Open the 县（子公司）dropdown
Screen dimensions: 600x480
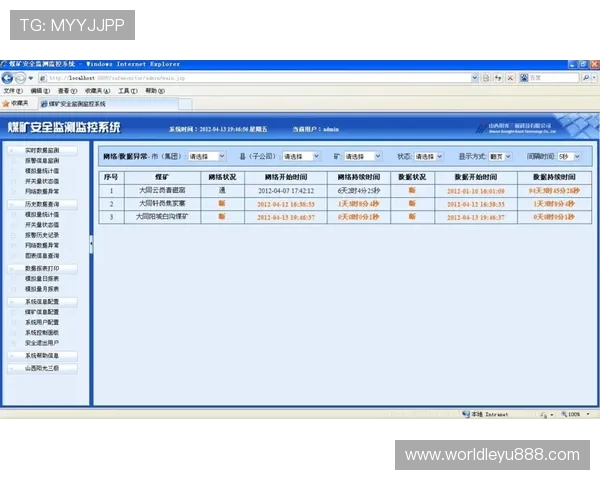[x=301, y=156]
